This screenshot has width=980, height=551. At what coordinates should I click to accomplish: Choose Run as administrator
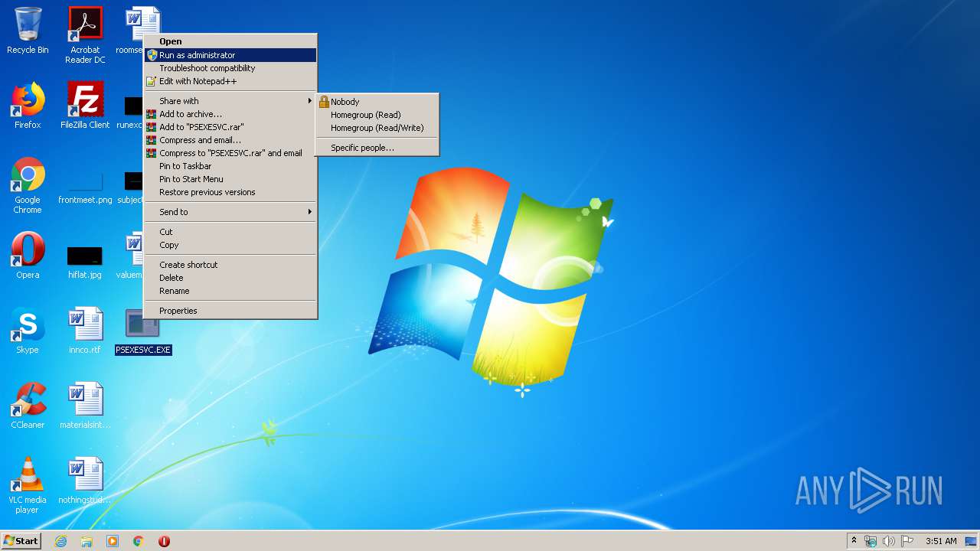[x=230, y=55]
